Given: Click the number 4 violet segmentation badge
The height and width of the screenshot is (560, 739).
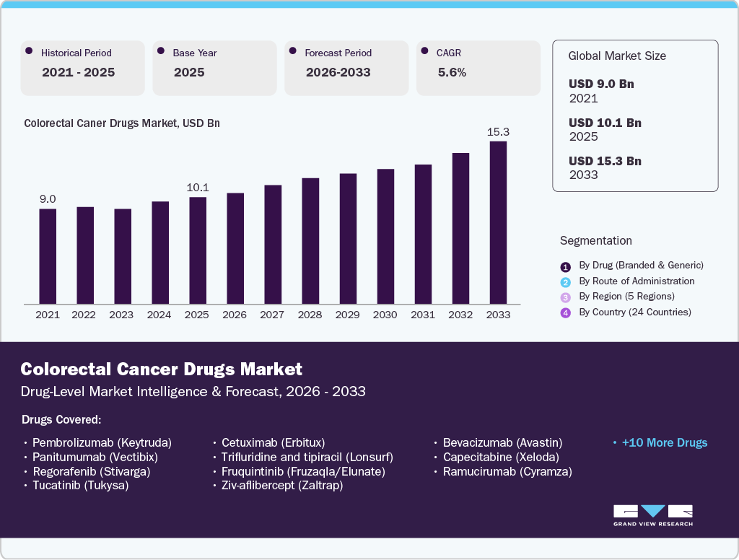Looking at the screenshot, I should click(566, 313).
